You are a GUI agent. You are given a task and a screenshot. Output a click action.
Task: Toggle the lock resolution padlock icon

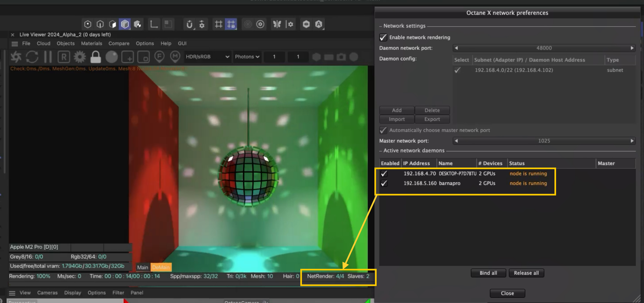click(95, 57)
